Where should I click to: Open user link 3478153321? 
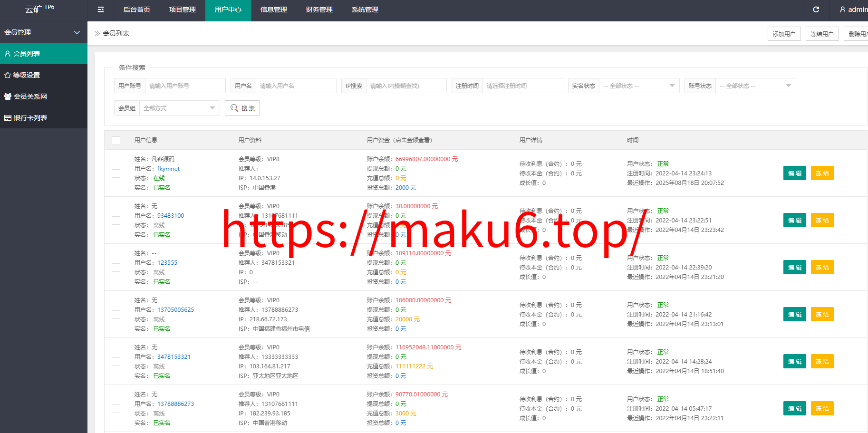(x=174, y=357)
